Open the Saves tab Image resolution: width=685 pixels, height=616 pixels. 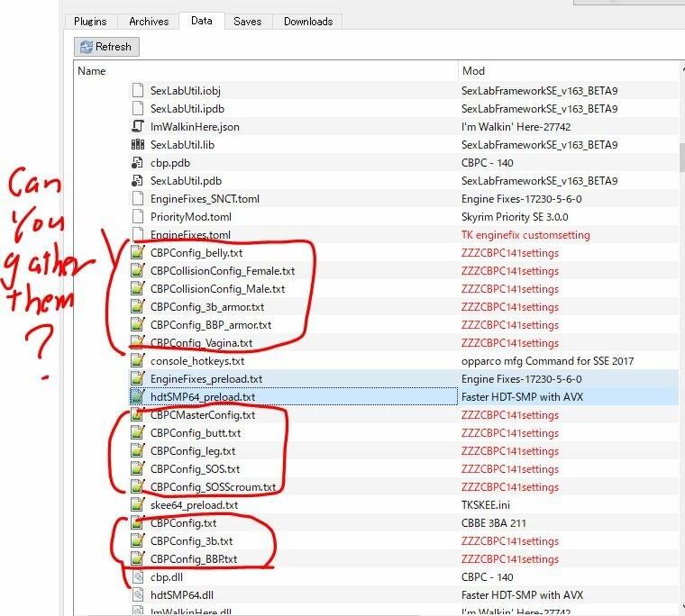(248, 22)
